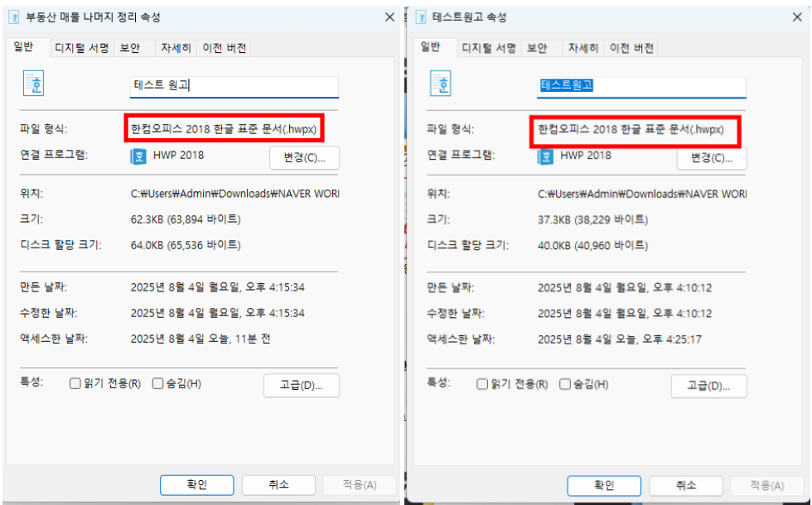Click file name field with selected 테스트원고
812x505 pixels.
pos(641,86)
